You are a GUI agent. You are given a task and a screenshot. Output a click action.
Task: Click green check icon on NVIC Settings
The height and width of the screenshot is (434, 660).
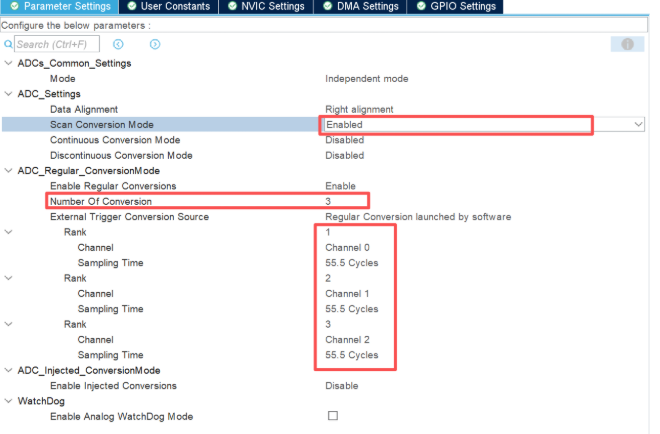click(x=232, y=6)
